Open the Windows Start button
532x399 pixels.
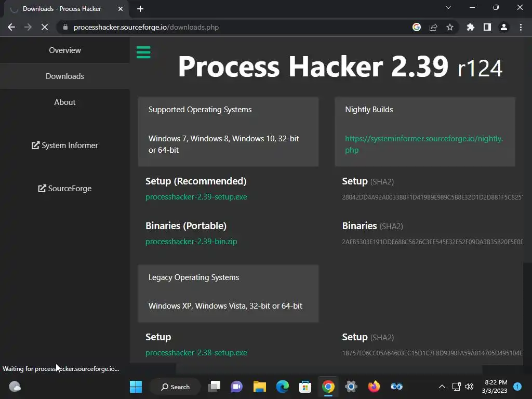pos(136,387)
